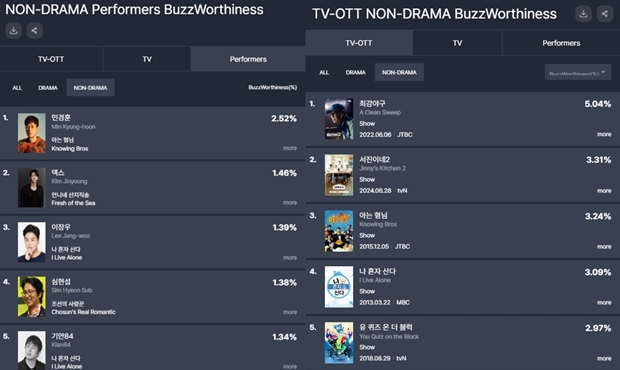Expand more for Min Kyung-hoon entry
This screenshot has width=620, height=370.
290,148
